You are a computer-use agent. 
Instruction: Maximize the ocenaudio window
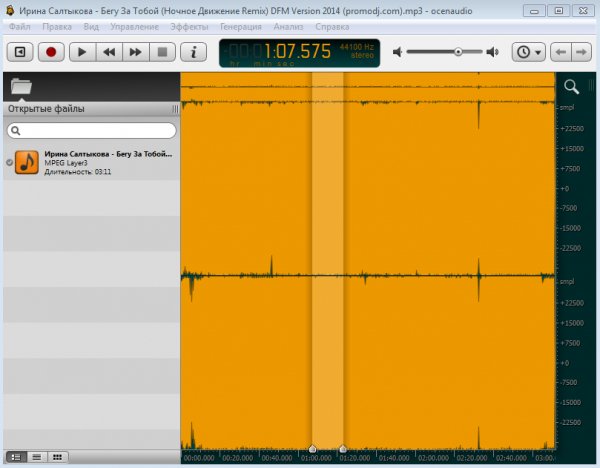coord(559,11)
